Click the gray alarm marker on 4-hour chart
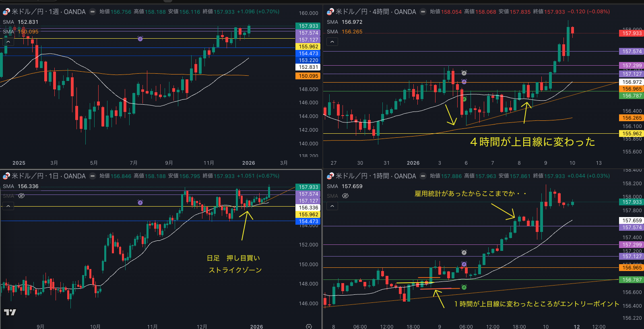This screenshot has width=644, height=329. click(x=464, y=73)
